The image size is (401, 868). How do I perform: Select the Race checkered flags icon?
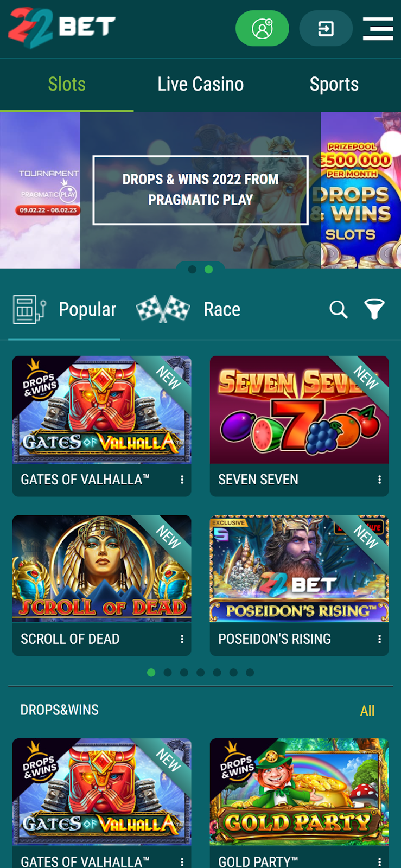(x=163, y=309)
